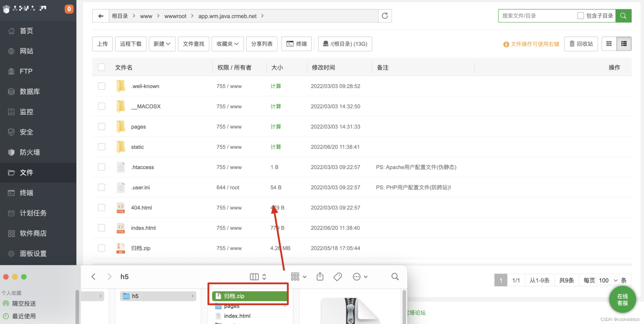644x324 pixels.
Task: Select 归档.zip in the Finder window
Action: tap(250, 296)
